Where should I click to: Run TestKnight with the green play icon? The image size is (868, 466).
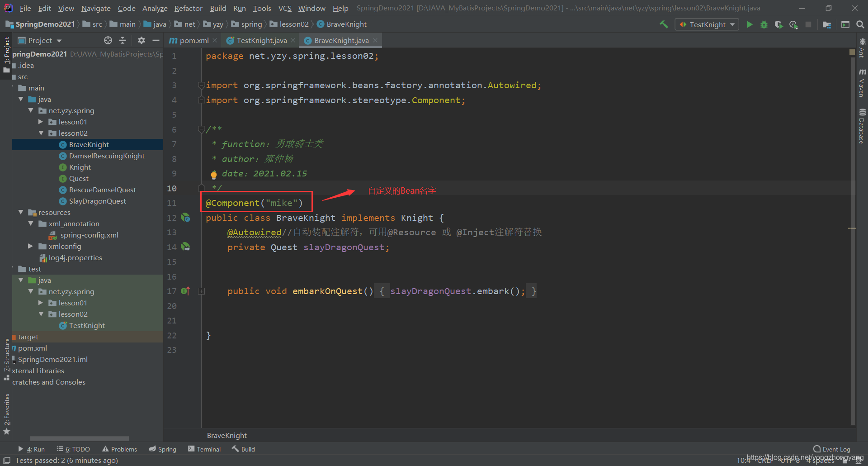[x=750, y=24]
